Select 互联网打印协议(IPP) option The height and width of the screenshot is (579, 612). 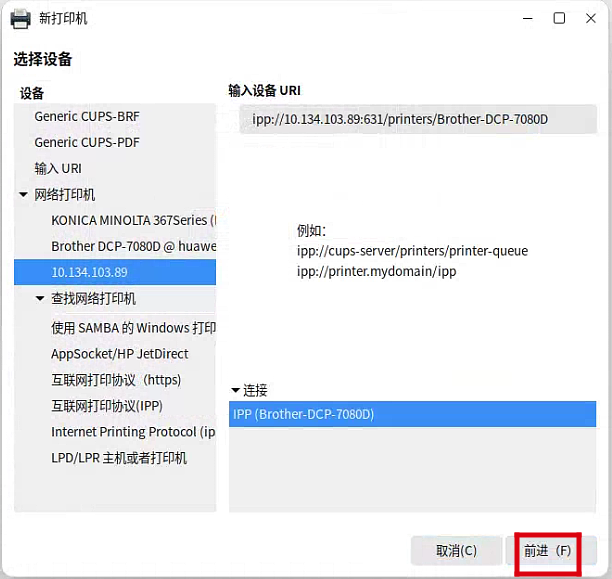(107, 406)
